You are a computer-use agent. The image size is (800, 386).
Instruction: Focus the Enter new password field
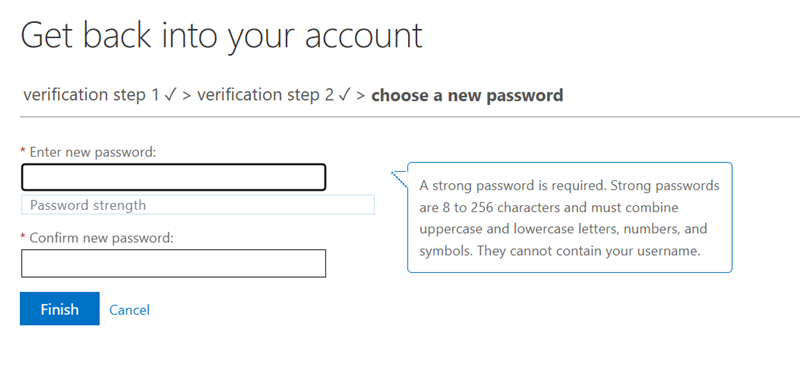(173, 177)
